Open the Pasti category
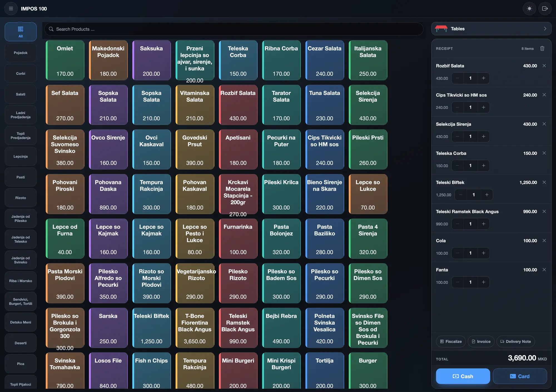The image size is (556, 392). click(x=21, y=177)
